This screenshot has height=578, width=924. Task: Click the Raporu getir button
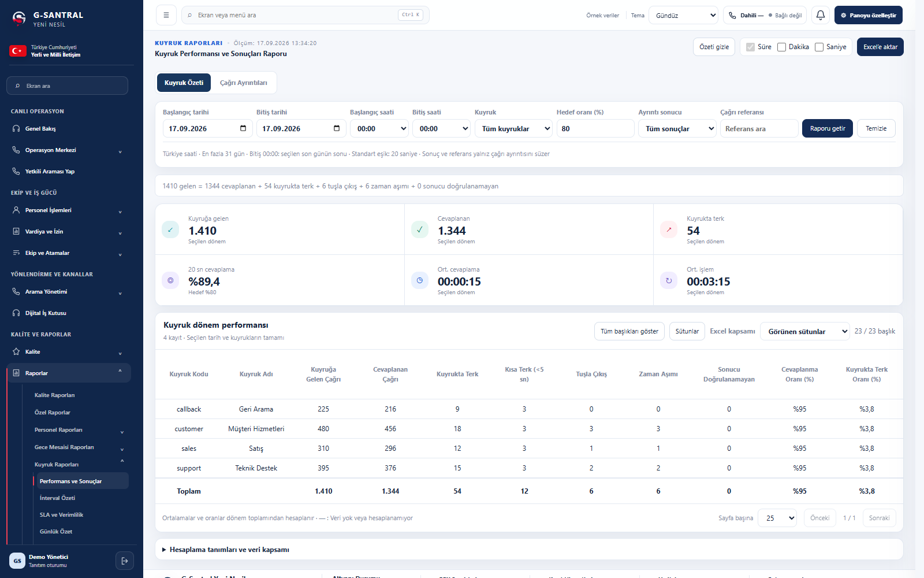[828, 128]
